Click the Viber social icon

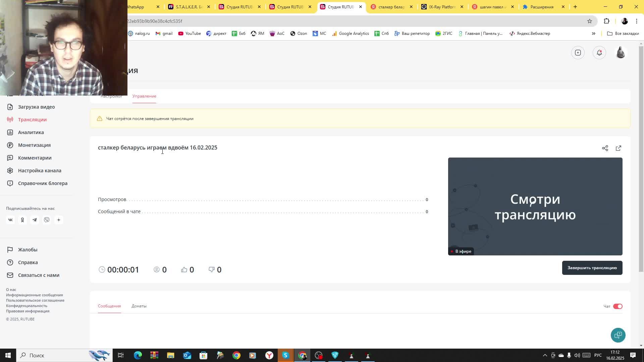tap(47, 220)
